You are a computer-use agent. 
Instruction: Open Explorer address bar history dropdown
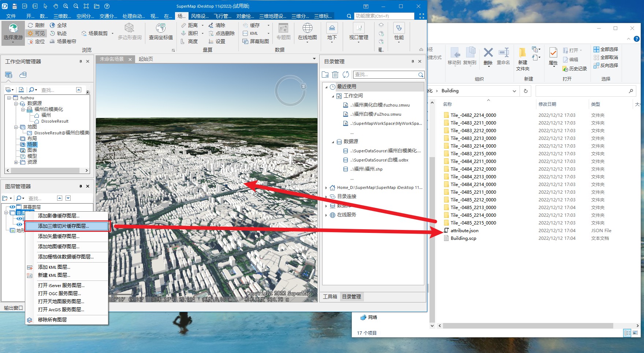pyautogui.click(x=514, y=91)
